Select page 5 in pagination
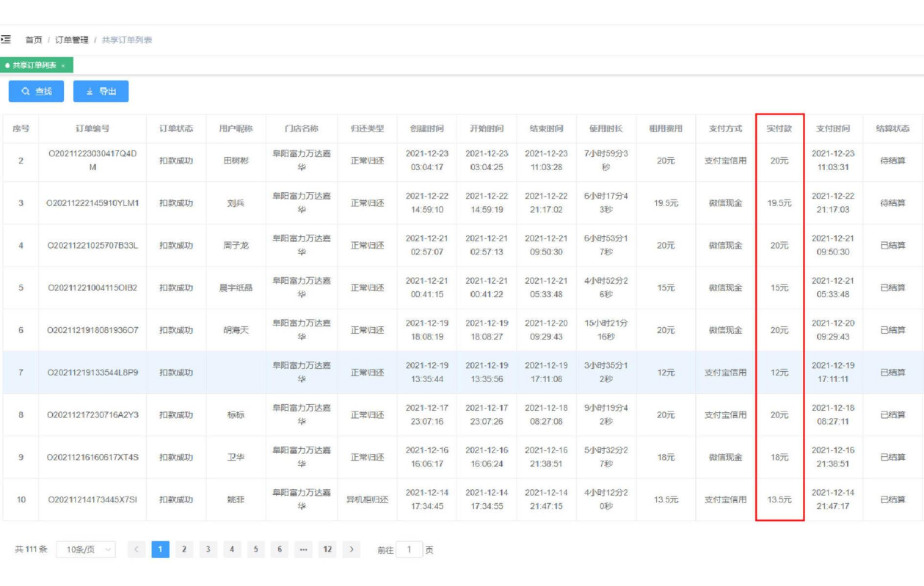The image size is (924, 586). point(256,549)
